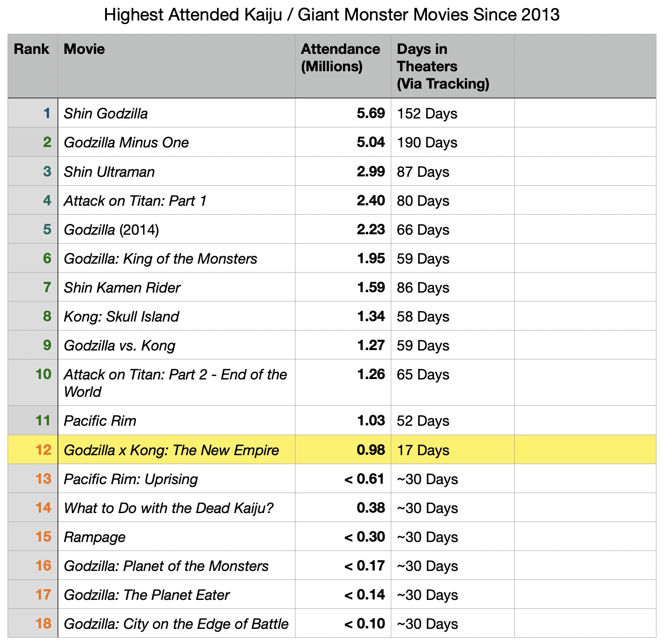The width and height of the screenshot is (664, 644).
Task: Select rank number 18 cell
Action: pos(33,623)
